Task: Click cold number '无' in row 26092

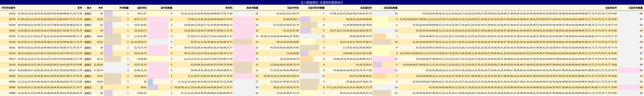Action: [x=102, y=87]
